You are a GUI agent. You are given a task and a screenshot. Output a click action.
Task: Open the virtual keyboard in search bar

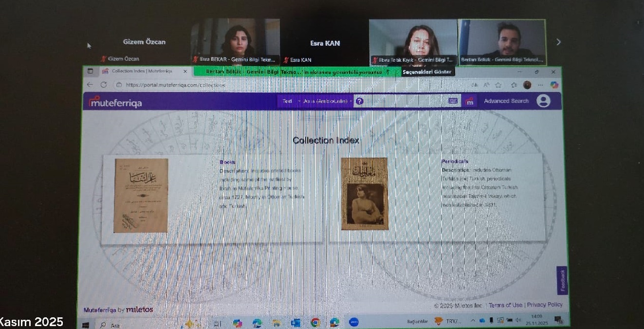click(x=453, y=101)
